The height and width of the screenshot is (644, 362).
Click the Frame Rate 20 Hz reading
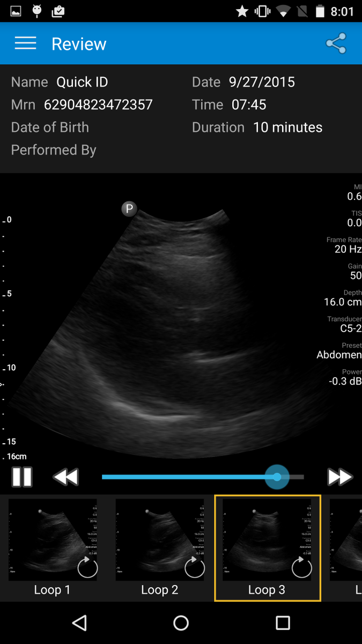344,245
